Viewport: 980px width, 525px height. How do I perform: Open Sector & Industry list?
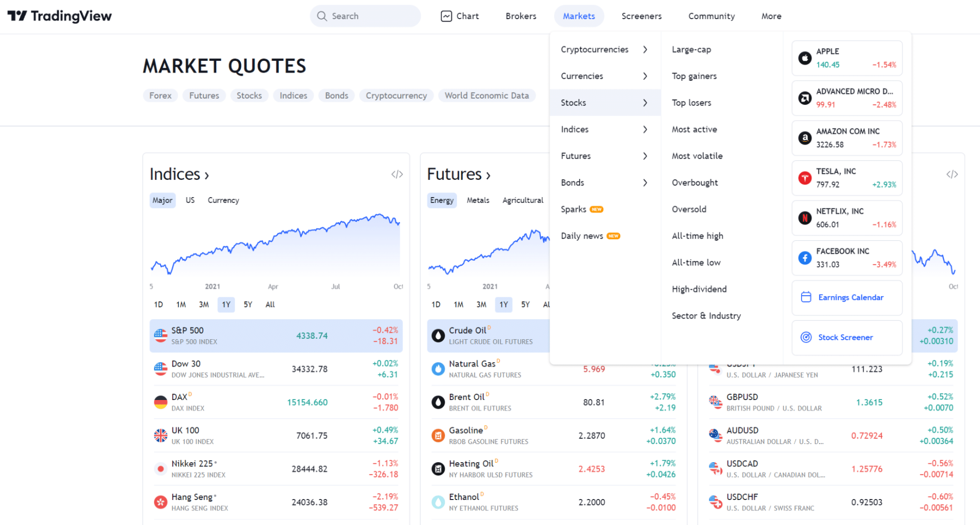(706, 316)
